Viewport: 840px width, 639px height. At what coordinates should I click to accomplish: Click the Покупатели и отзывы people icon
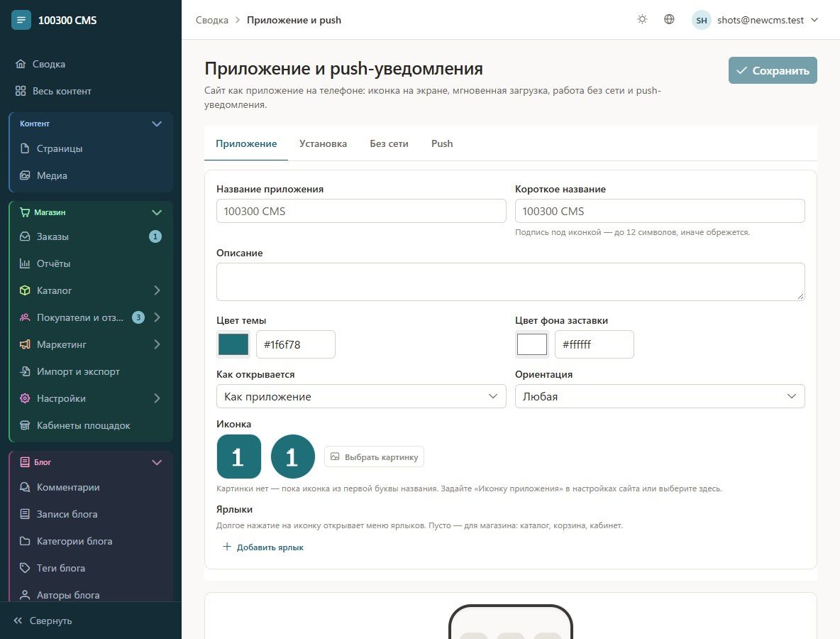click(25, 317)
